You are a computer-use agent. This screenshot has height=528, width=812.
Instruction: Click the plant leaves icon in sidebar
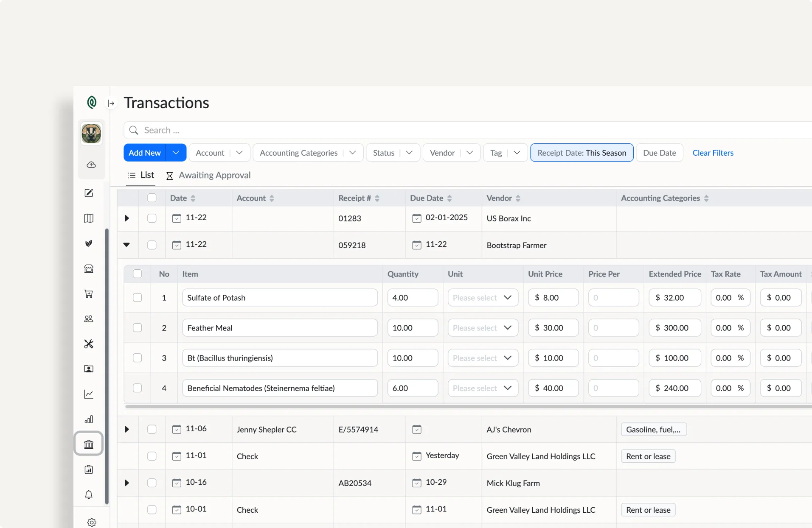[88, 243]
